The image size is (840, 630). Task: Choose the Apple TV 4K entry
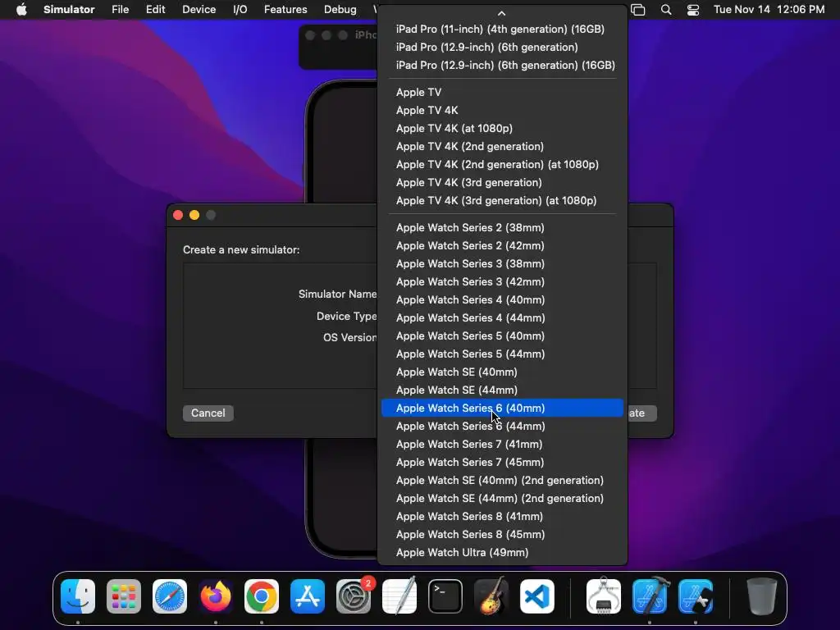pyautogui.click(x=503, y=111)
